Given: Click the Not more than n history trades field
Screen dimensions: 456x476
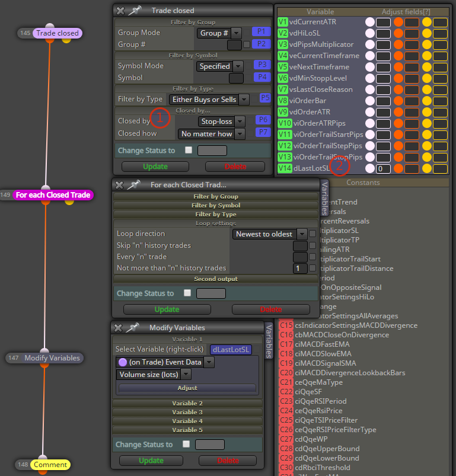Looking at the screenshot, I should coord(300,269).
